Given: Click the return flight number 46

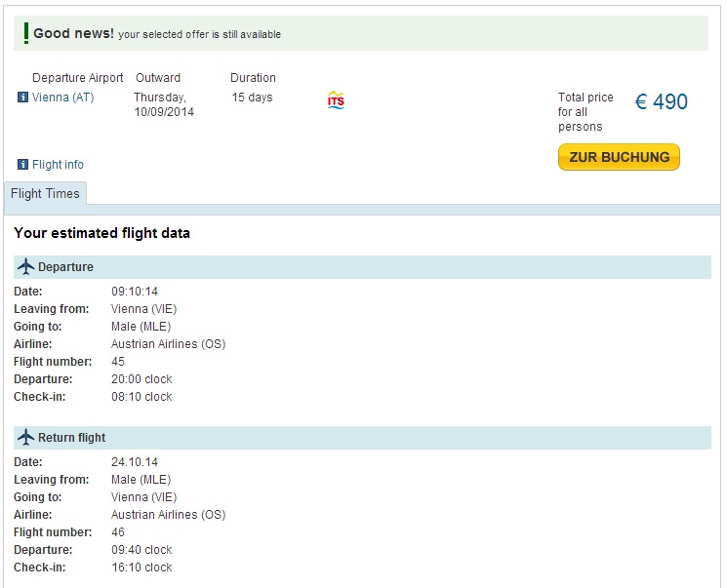Looking at the screenshot, I should click(x=118, y=532).
